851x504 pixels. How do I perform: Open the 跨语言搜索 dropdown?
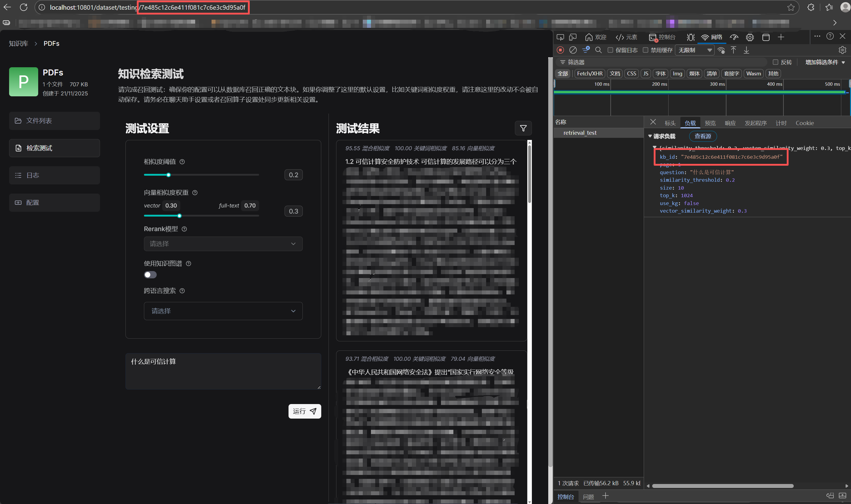223,311
